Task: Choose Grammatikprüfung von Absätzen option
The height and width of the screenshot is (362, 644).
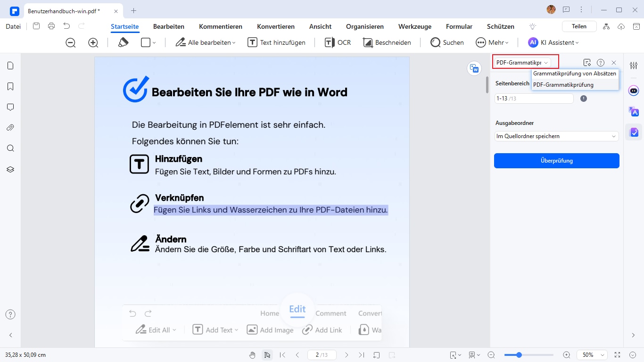Action: pos(574,74)
